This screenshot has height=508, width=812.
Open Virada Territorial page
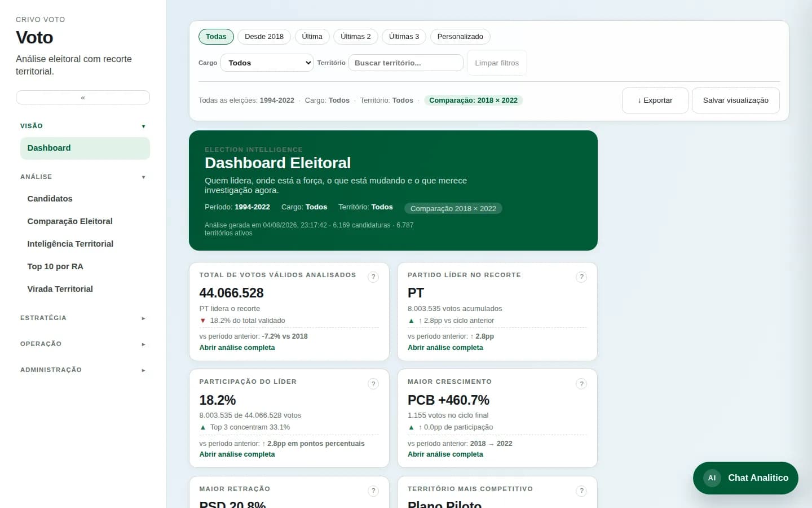(85, 289)
